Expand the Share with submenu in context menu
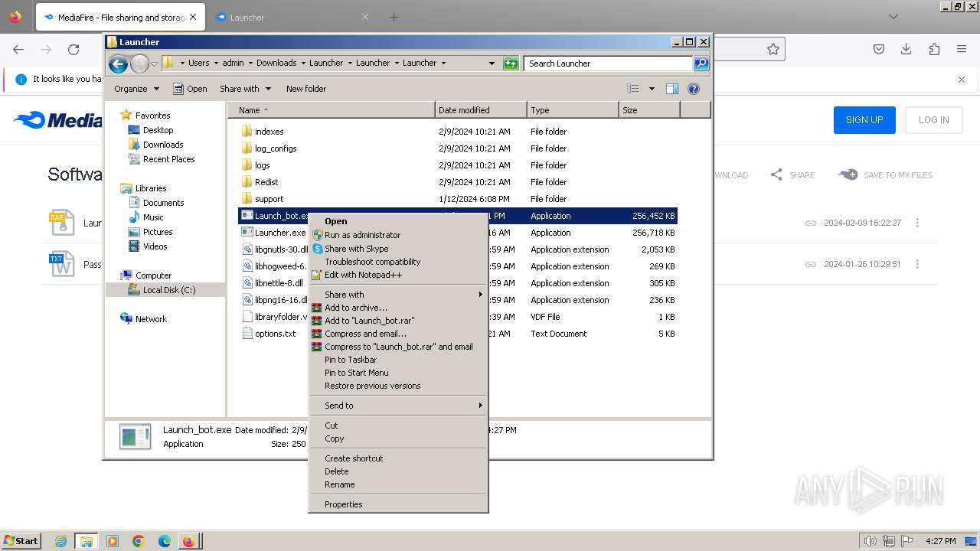The image size is (980, 551). point(398,295)
